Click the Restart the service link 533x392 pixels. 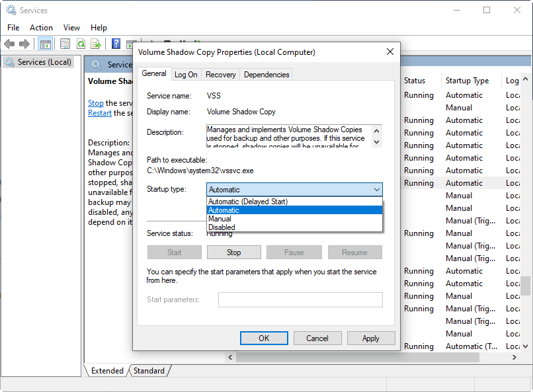(100, 113)
